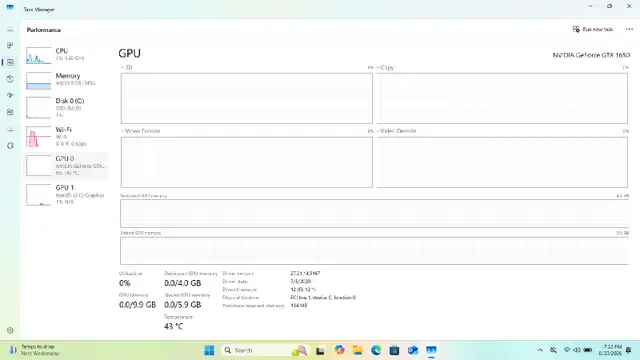Click the Task Manager title bar icon
The height and width of the screenshot is (360, 640).
click(x=10, y=7)
